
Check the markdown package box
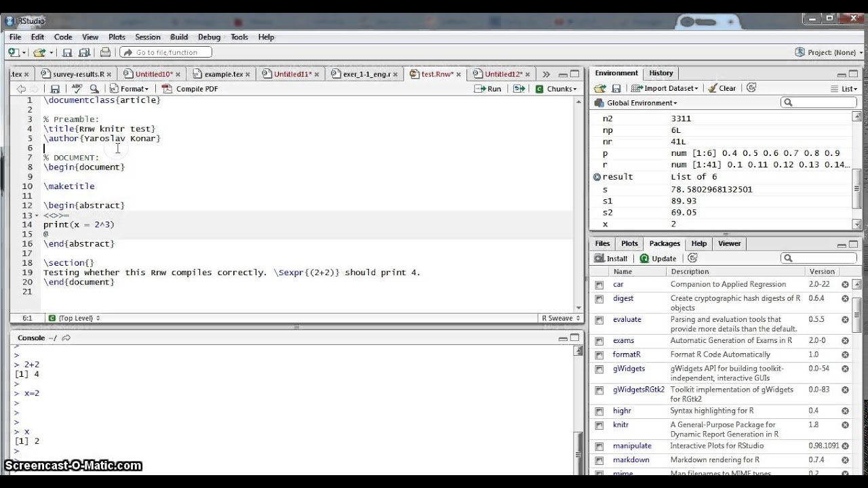pos(599,460)
